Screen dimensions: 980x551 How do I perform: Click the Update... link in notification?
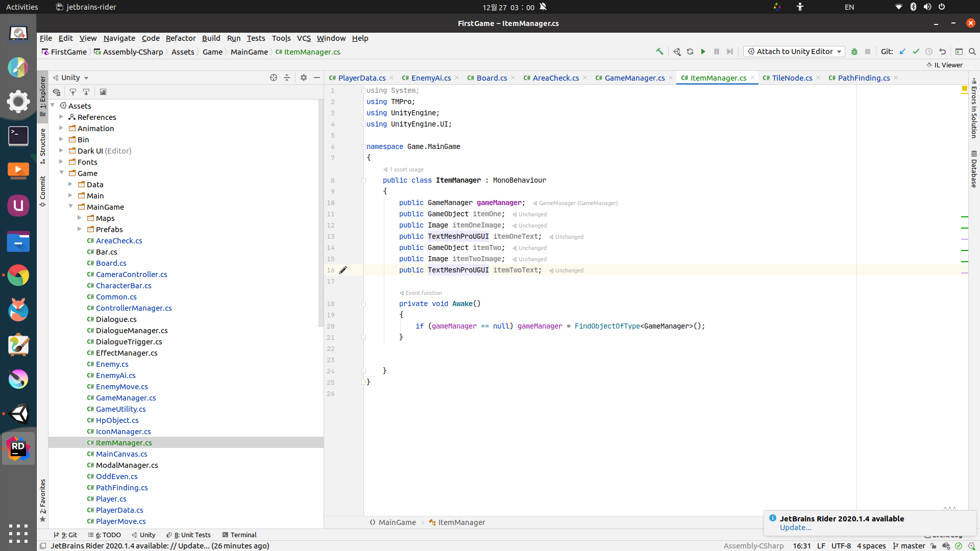795,528
